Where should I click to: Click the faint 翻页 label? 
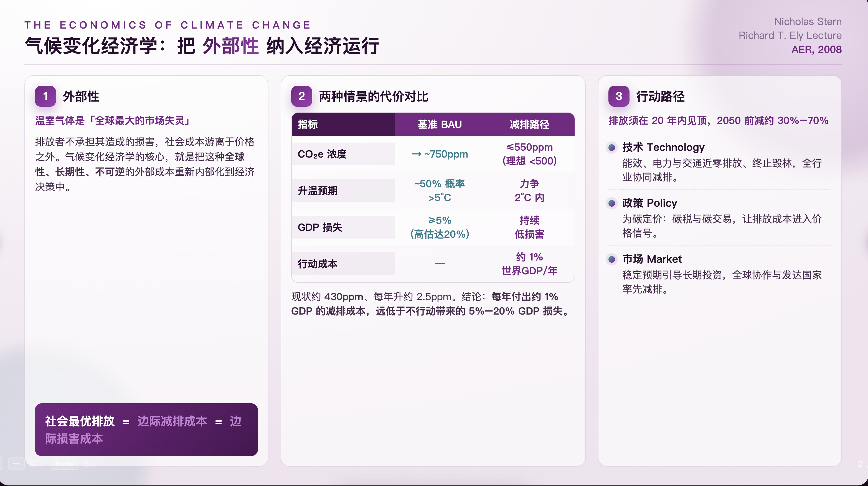tap(36, 464)
